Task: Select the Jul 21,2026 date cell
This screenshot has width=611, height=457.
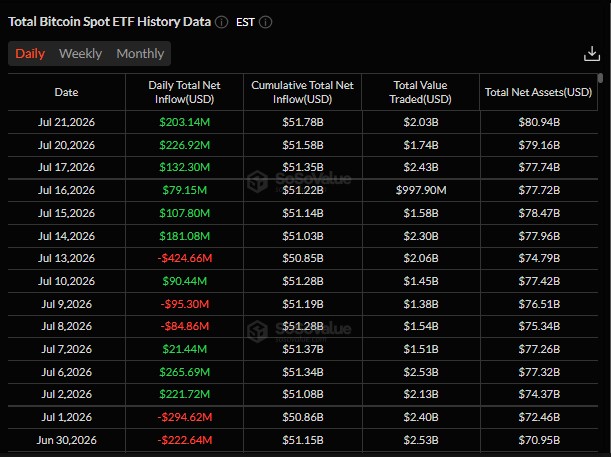Action: [x=66, y=122]
